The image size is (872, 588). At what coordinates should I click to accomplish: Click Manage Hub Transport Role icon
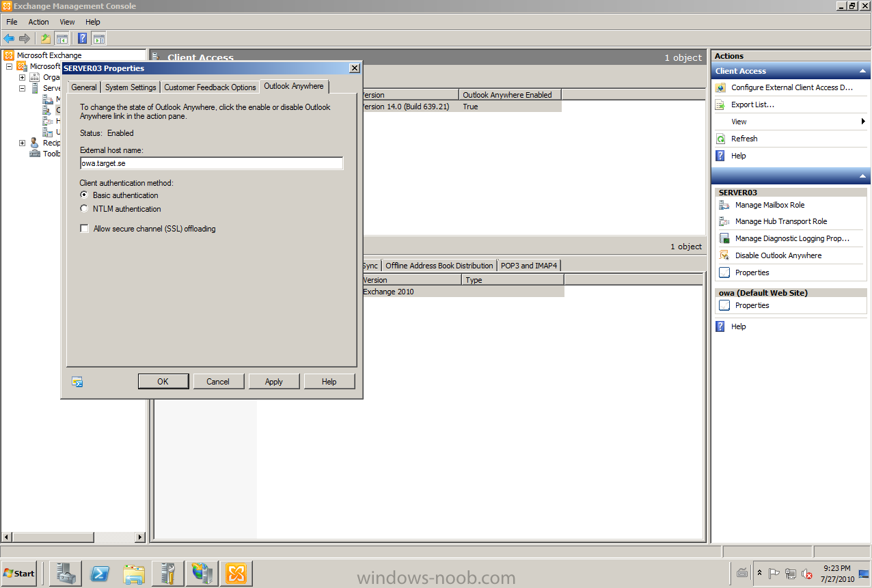724,221
